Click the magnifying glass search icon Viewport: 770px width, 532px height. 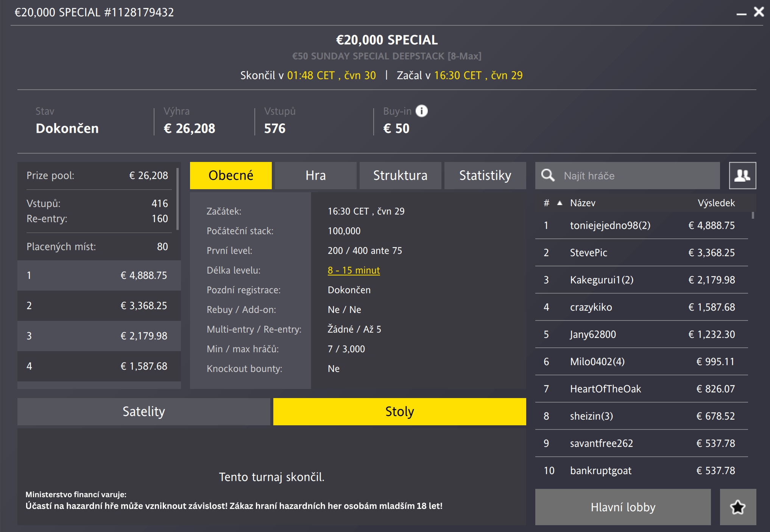(x=547, y=175)
